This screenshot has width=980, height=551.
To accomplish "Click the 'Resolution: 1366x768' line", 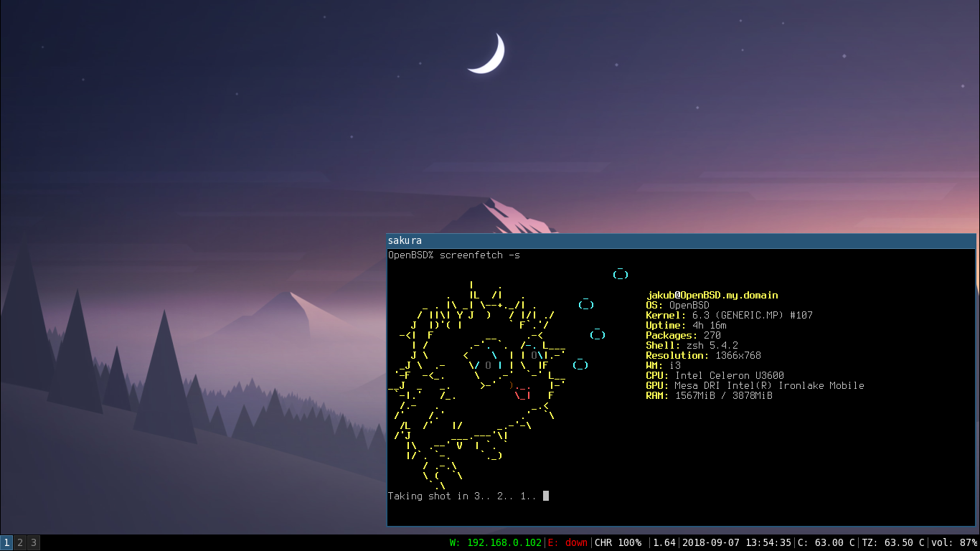I will [x=703, y=356].
